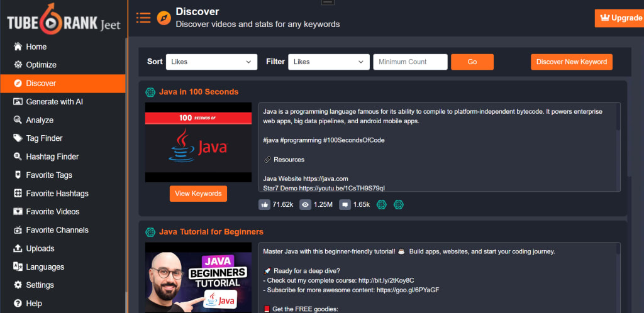Click the eye views icon showing 1.25M
Screen dimensions: 644x313
[305, 204]
